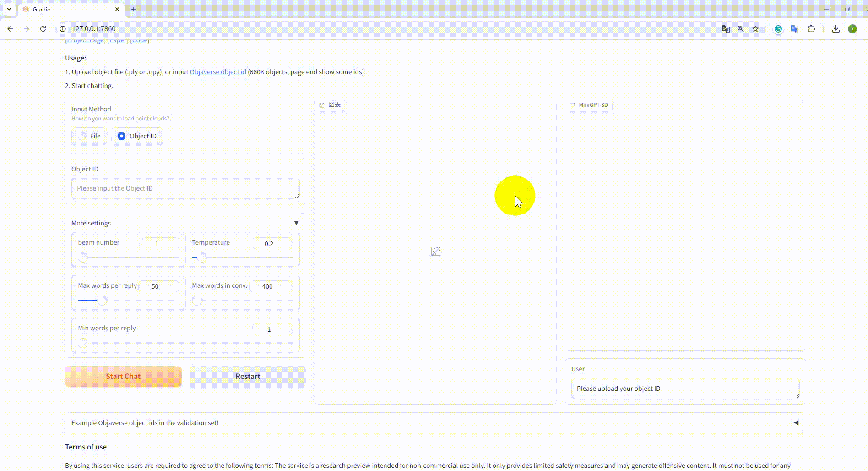Click the Temperature slider handle
The image size is (868, 471).
(x=202, y=257)
